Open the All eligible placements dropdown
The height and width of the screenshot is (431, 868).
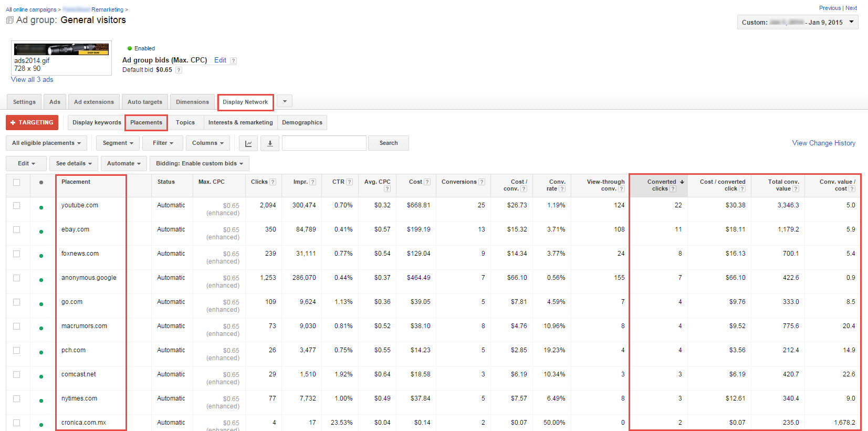coord(46,143)
